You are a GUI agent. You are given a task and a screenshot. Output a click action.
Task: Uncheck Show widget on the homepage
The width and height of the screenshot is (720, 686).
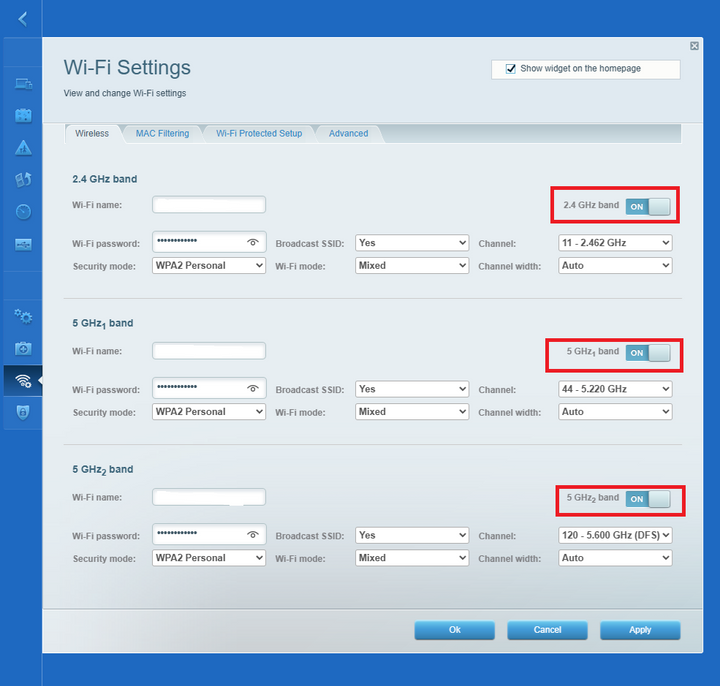point(511,69)
